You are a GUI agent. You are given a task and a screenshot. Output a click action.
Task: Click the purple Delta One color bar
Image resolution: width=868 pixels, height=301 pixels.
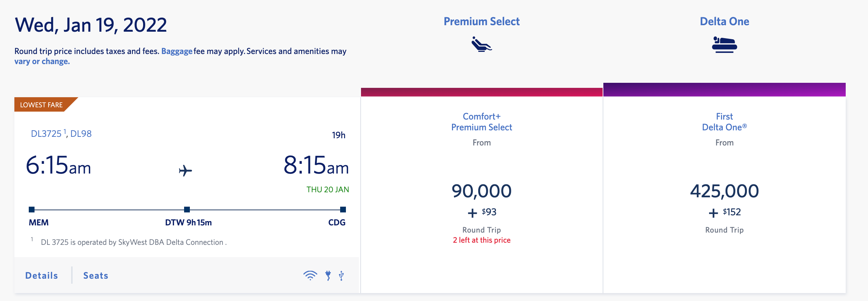724,90
